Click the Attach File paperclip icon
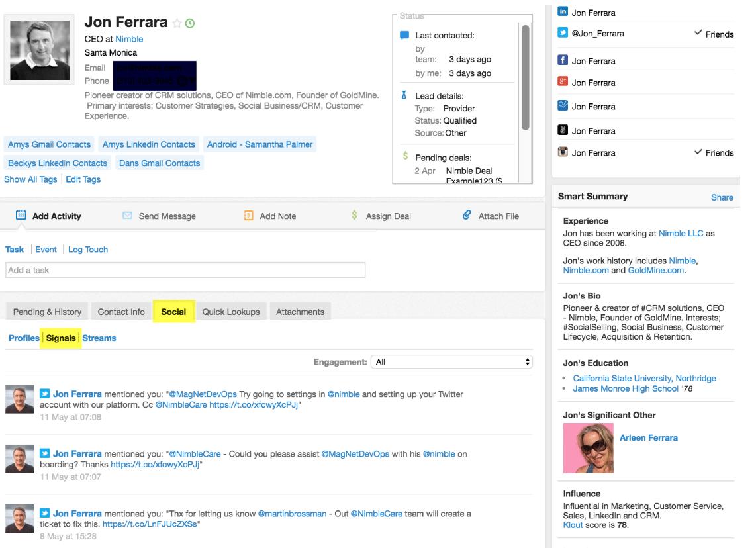This screenshot has width=756, height=548. 467,215
